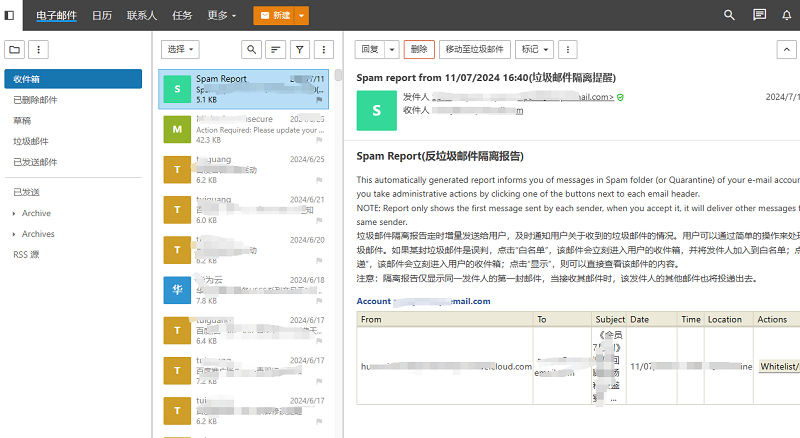The width and height of the screenshot is (800, 438).
Task: Expand the Archives folder
Action: [14, 234]
